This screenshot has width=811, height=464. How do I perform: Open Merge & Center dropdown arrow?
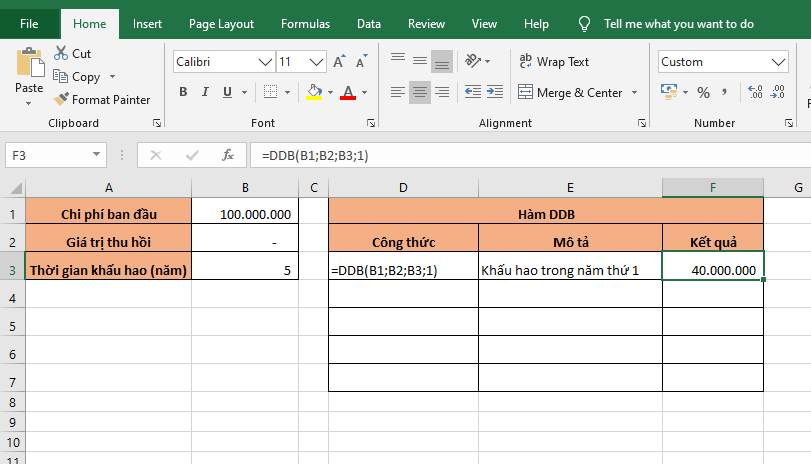[634, 93]
